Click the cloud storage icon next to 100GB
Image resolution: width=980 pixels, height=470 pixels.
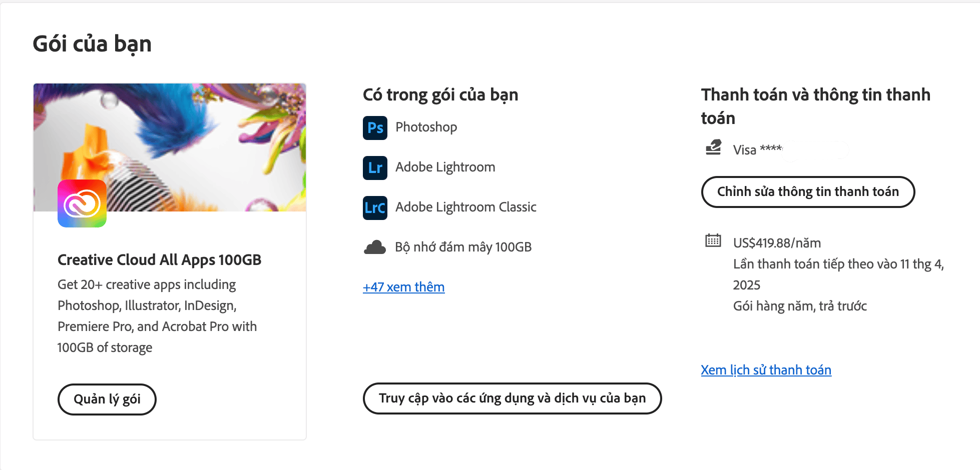(374, 246)
